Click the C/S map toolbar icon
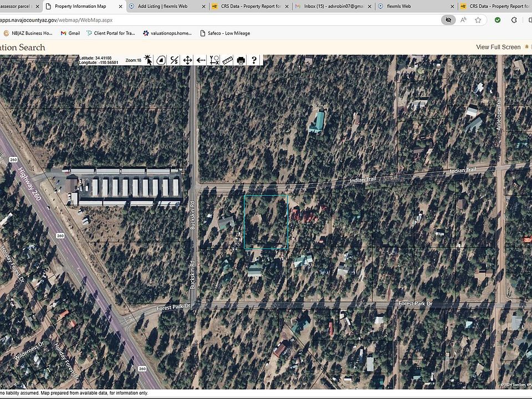 point(174,60)
